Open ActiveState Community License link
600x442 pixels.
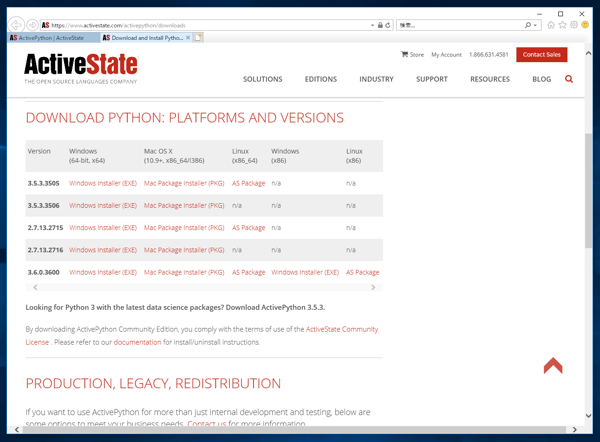point(342,329)
